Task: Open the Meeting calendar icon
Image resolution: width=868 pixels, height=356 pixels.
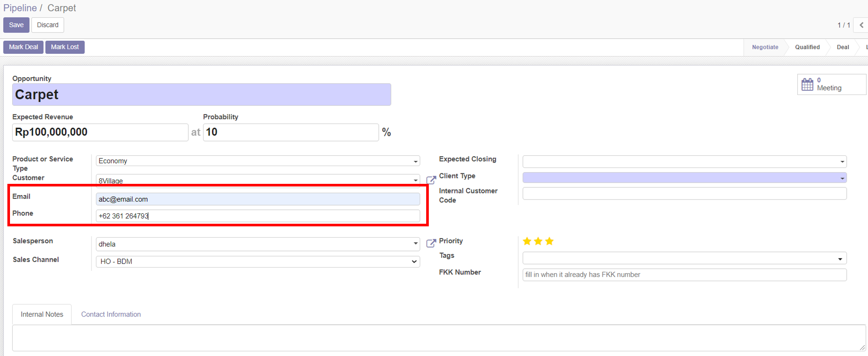Action: coord(807,84)
